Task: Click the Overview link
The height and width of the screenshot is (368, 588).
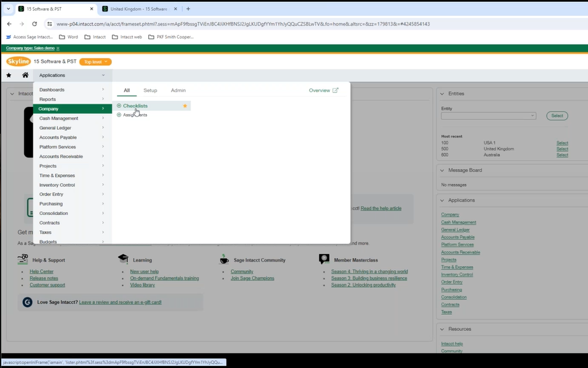Action: click(320, 90)
